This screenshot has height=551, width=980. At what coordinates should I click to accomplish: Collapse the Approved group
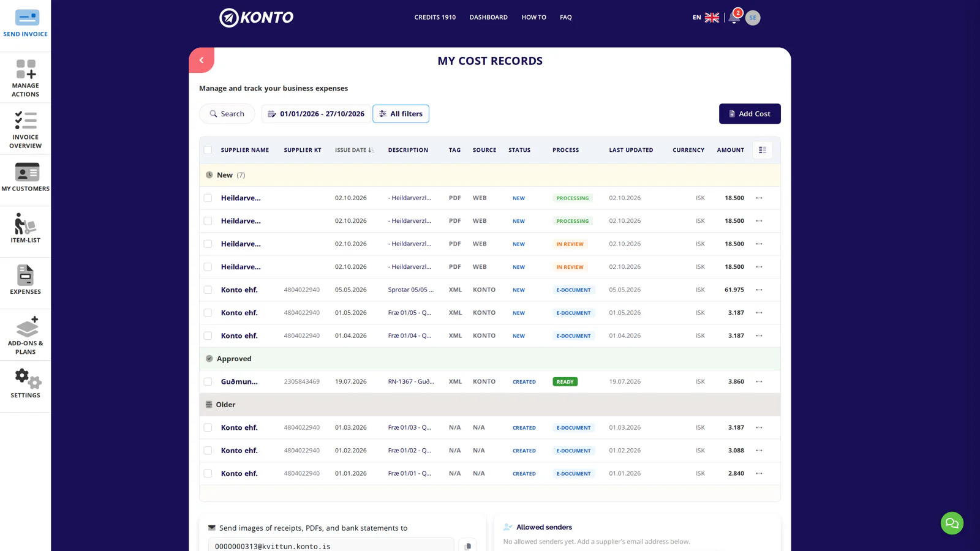click(490, 359)
